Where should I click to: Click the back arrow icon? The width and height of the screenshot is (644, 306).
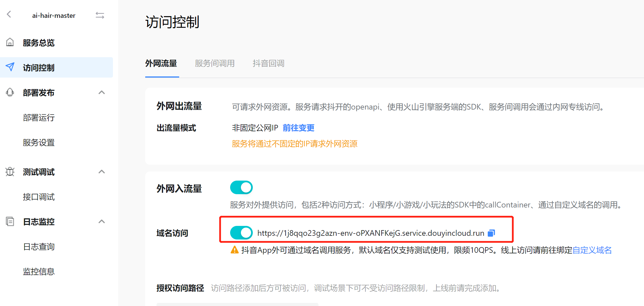click(x=9, y=14)
